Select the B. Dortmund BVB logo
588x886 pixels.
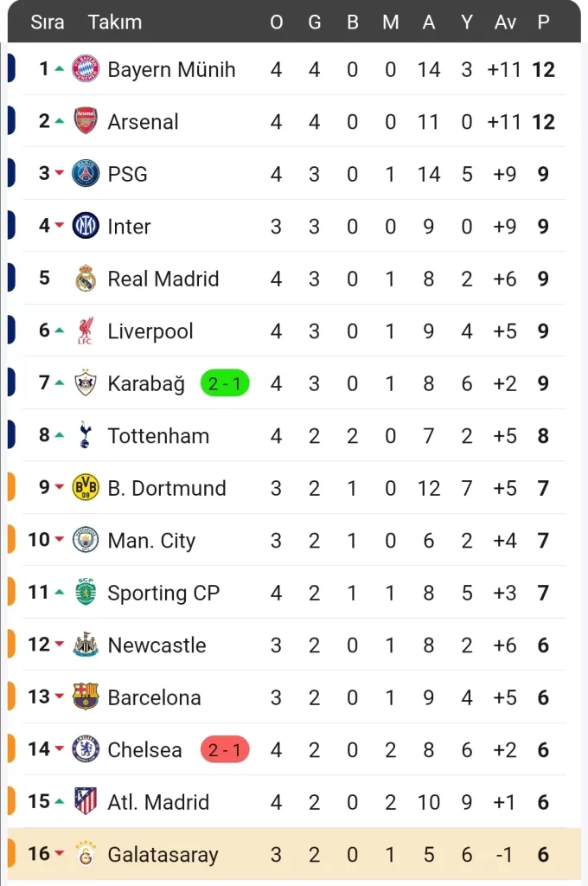tap(86, 487)
